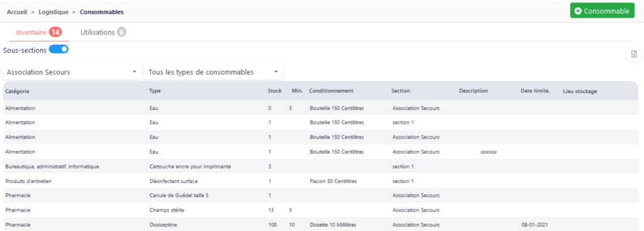
Task: Go to Accueil in the breadcrumb
Action: pos(17,12)
